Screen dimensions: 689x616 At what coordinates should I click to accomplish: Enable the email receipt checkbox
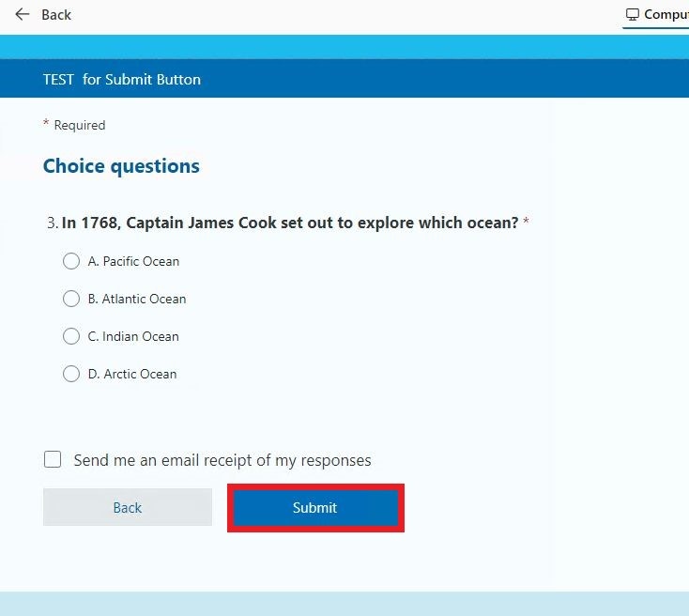53,459
